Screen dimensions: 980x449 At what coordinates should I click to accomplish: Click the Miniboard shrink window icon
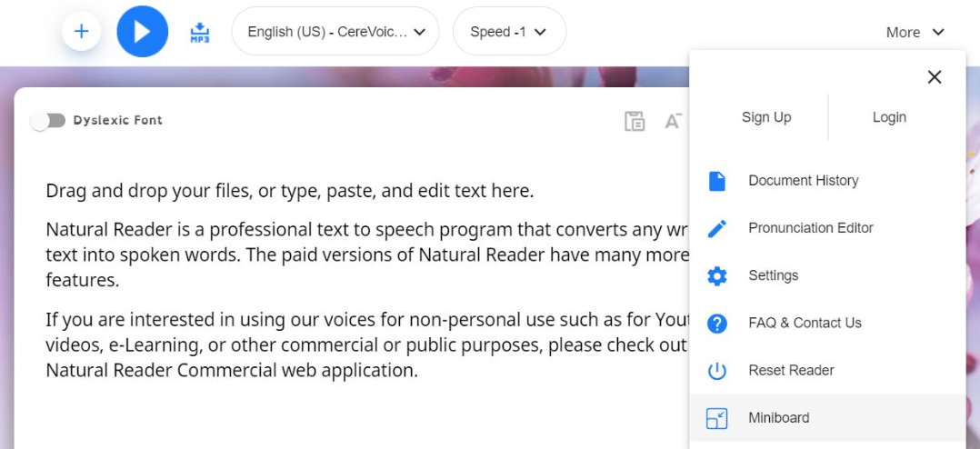717,418
